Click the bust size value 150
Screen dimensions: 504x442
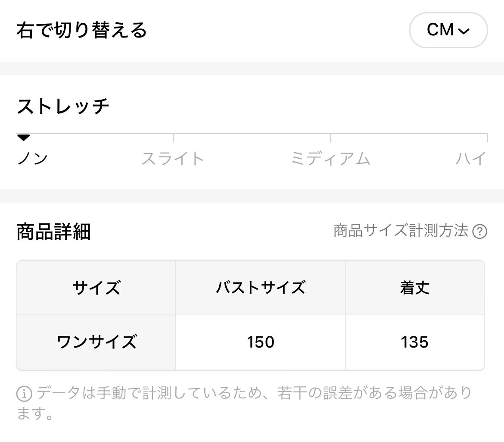click(260, 342)
